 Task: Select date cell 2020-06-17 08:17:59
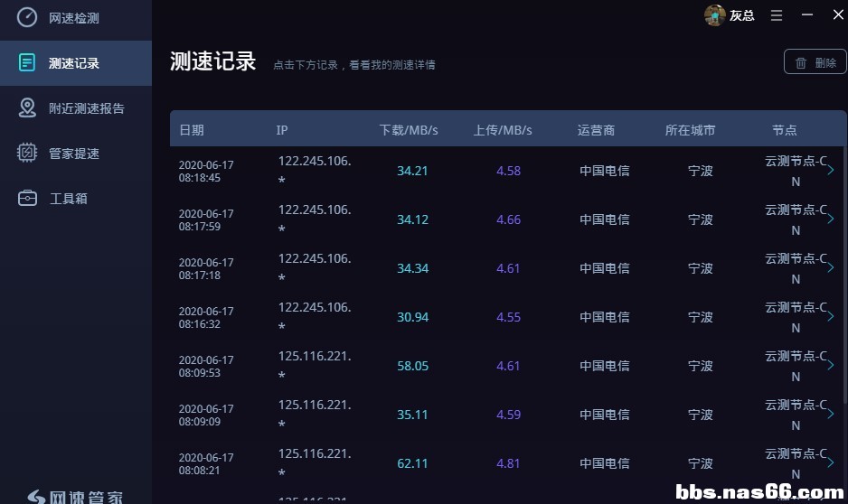tap(206, 219)
